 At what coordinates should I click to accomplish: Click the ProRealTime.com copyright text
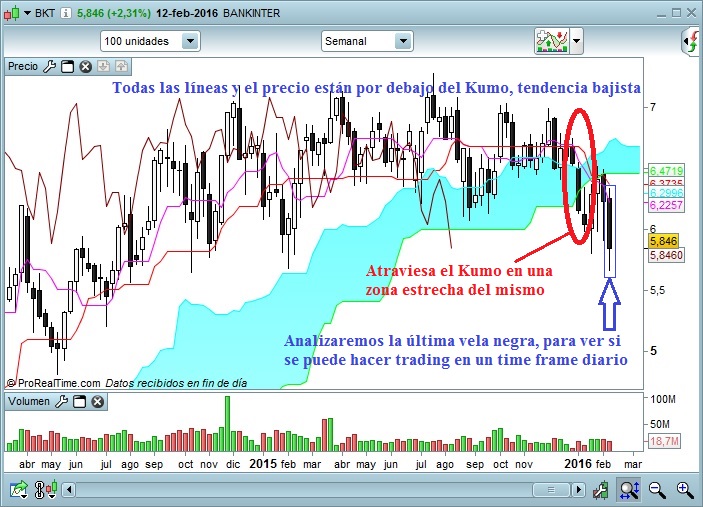pos(53,383)
